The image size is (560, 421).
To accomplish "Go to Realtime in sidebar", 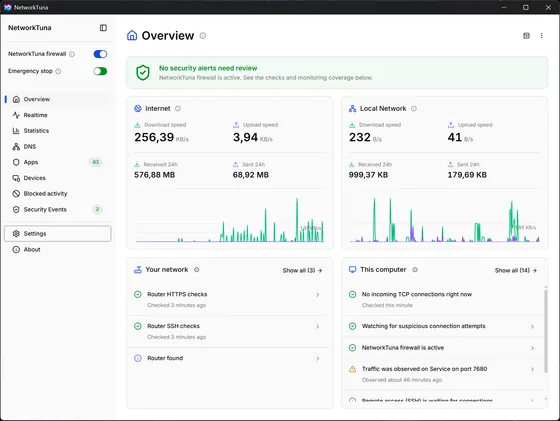I will [x=58, y=115].
